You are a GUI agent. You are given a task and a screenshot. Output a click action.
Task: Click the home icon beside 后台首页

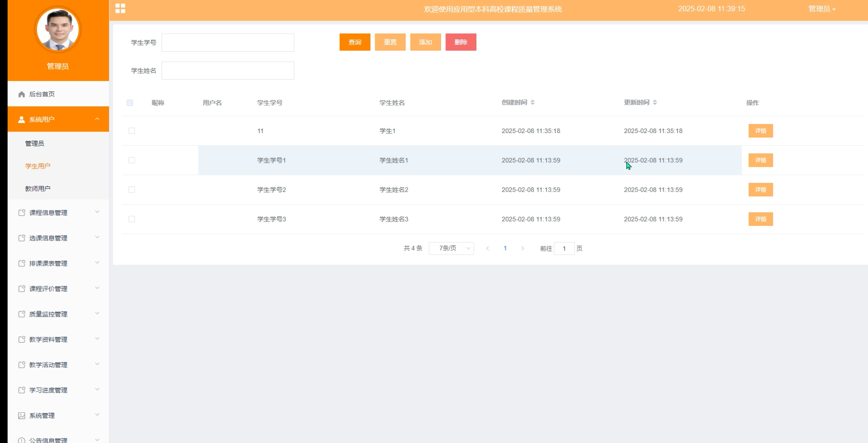click(x=21, y=94)
